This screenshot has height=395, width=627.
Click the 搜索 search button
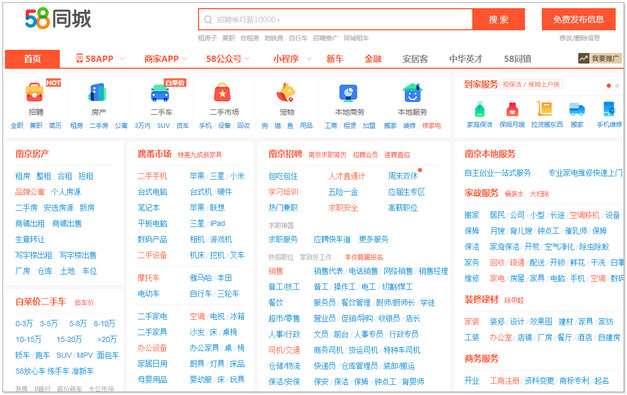(x=498, y=19)
